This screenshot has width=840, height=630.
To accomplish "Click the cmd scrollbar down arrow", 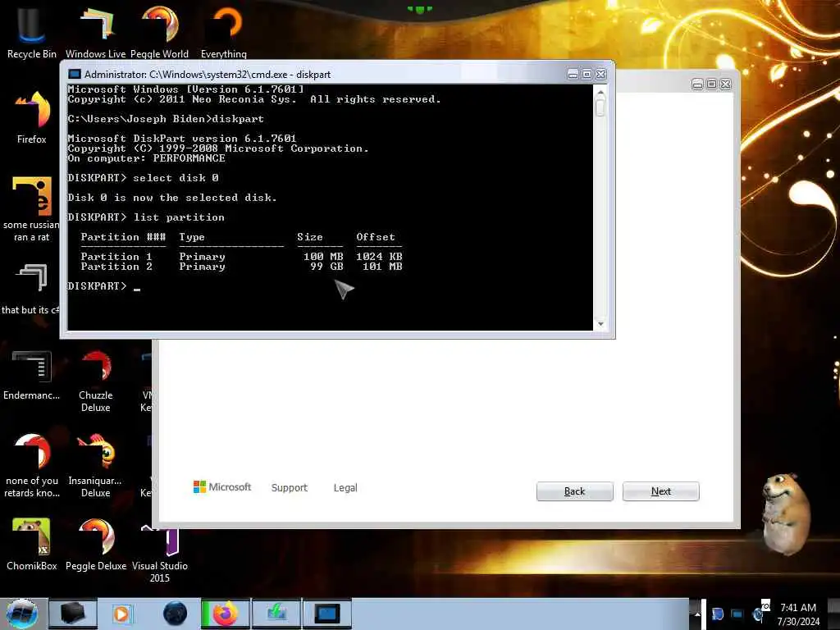I will (x=600, y=323).
